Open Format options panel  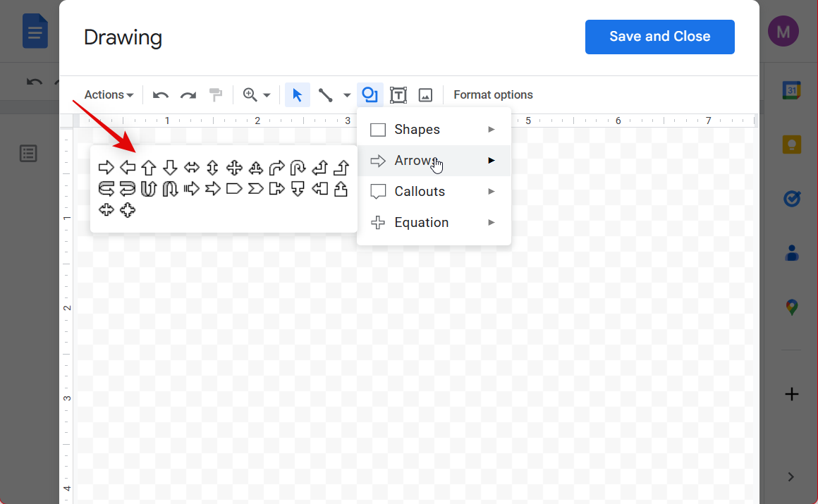[x=493, y=95]
